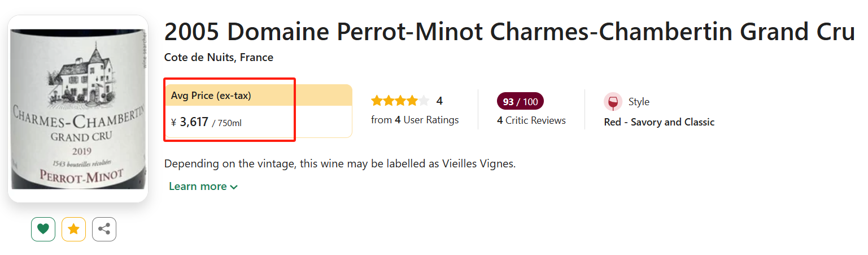
Task: Click the Red - Savory and Classic style link
Action: point(659,122)
